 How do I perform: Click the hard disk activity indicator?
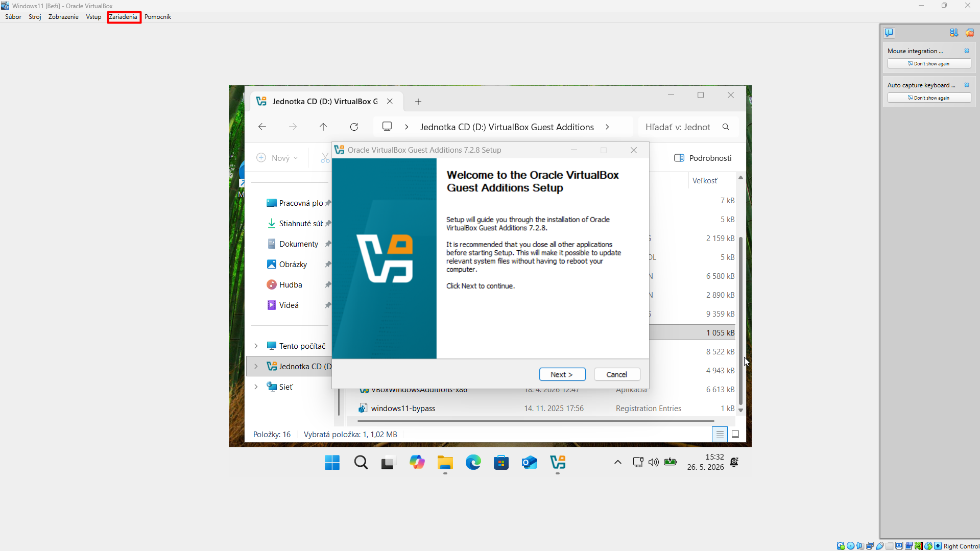coord(841,546)
